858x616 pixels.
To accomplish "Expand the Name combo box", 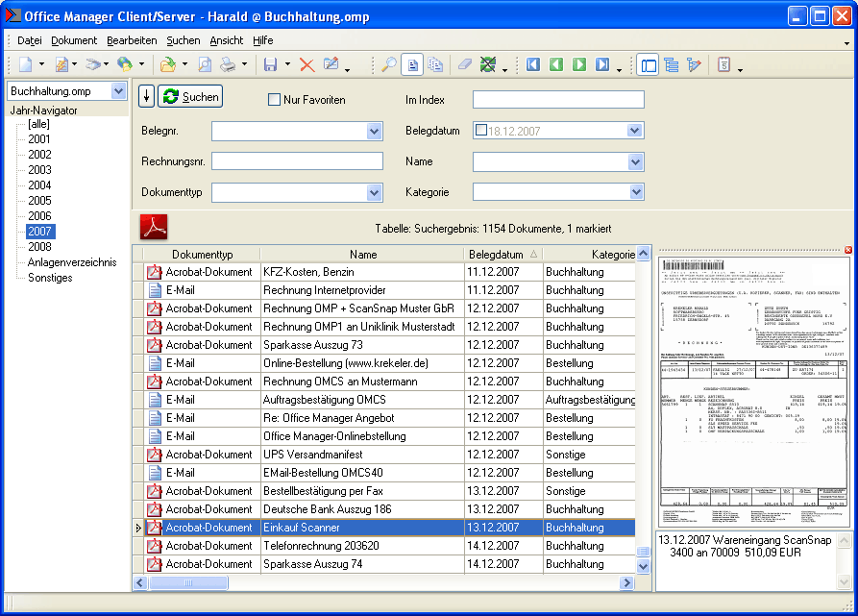I will 635,162.
